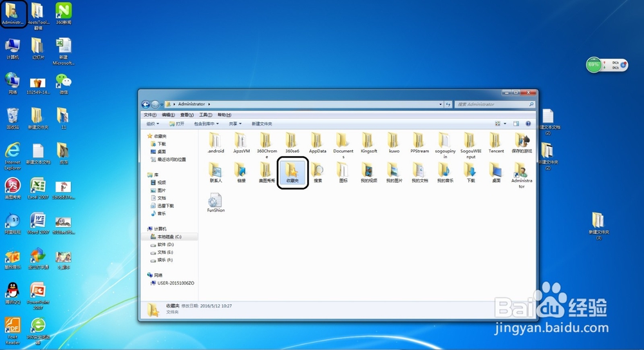The image size is (644, 350).
Task: Open the 我的文档 folder
Action: pyautogui.click(x=419, y=172)
